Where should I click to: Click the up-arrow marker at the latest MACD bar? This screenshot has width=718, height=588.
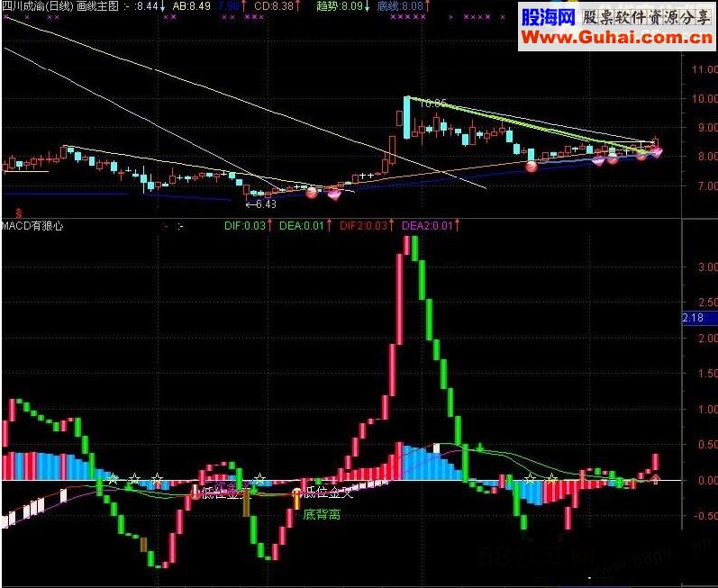click(x=656, y=479)
